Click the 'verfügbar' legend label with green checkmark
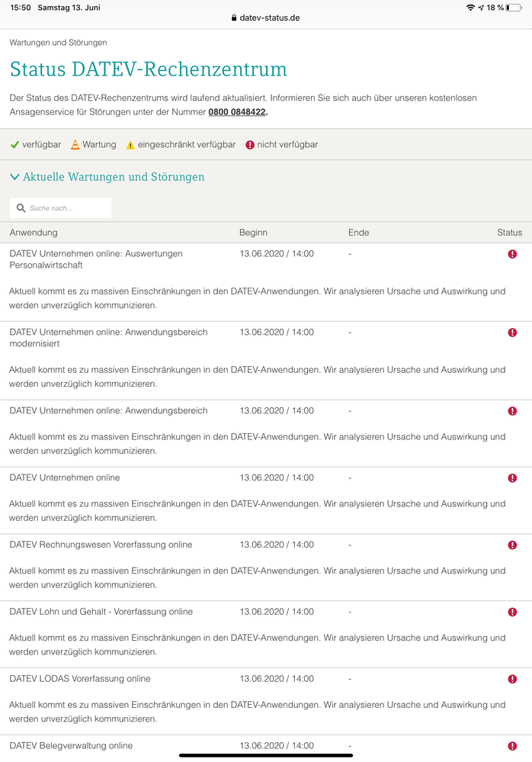The height and width of the screenshot is (762, 532). click(x=41, y=145)
